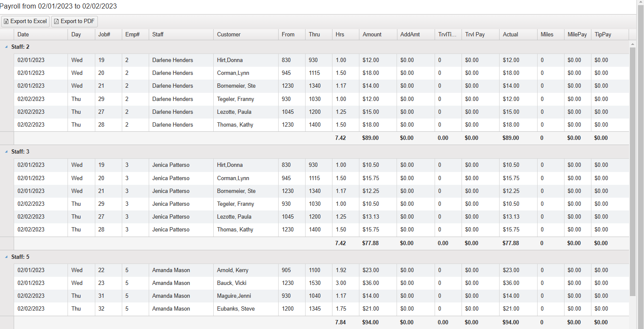This screenshot has width=644, height=329.
Task: Click the Export to PDF button
Action: [x=74, y=21]
